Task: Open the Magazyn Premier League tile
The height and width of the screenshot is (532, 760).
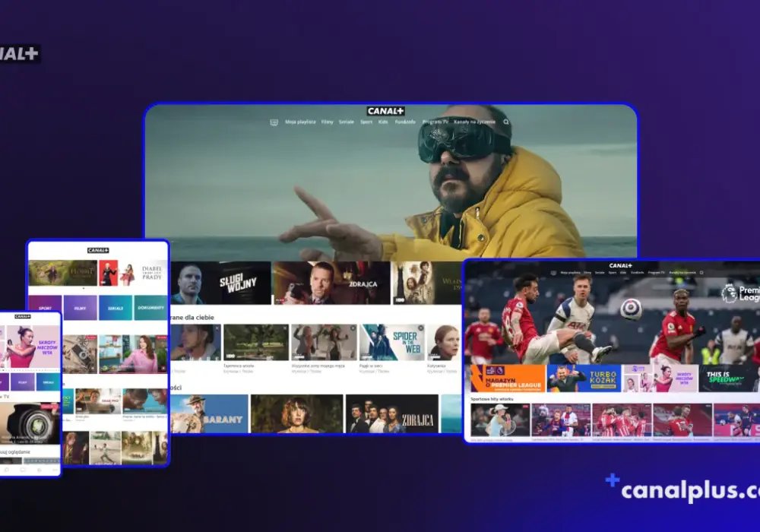Action: click(508, 378)
